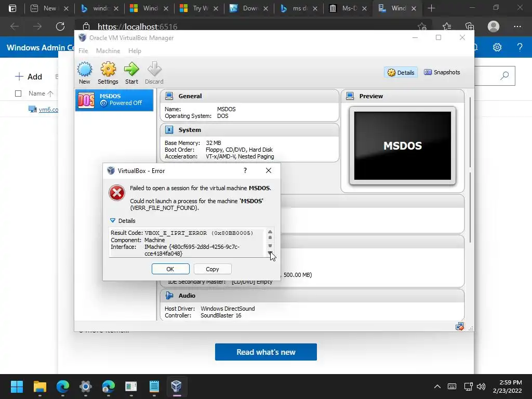The image size is (532, 399).
Task: Click the Windows Admin Center title
Action: pyautogui.click(x=40, y=47)
